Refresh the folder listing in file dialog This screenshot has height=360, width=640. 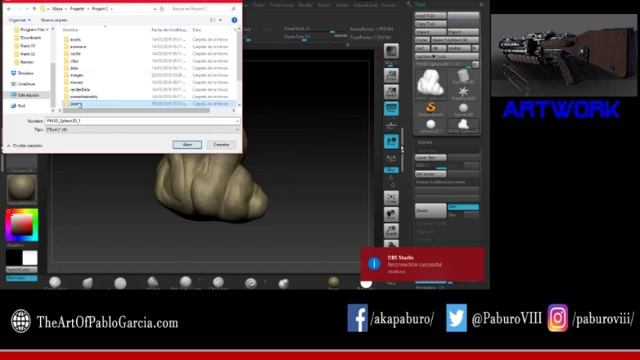point(162,9)
